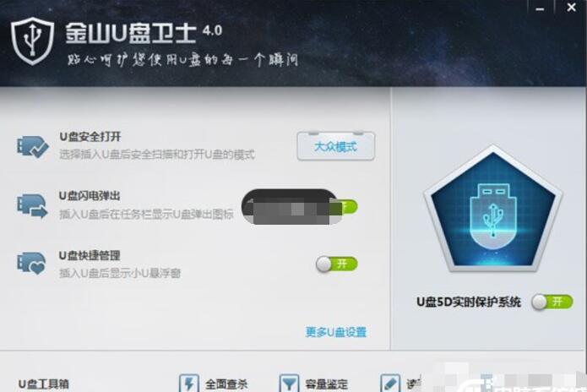This screenshot has width=587, height=392.
Task: Toggle the U盘快捷管理 switch
Action: tap(336, 264)
